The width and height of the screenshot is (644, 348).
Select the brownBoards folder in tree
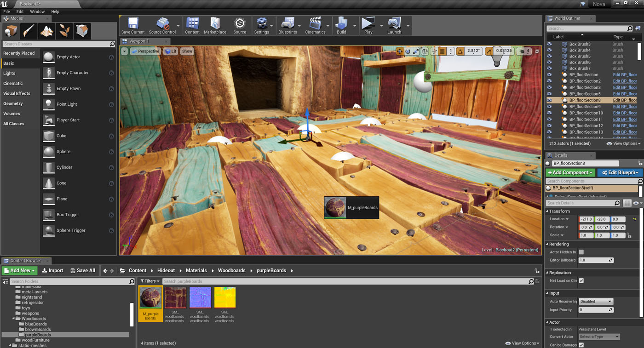click(38, 330)
